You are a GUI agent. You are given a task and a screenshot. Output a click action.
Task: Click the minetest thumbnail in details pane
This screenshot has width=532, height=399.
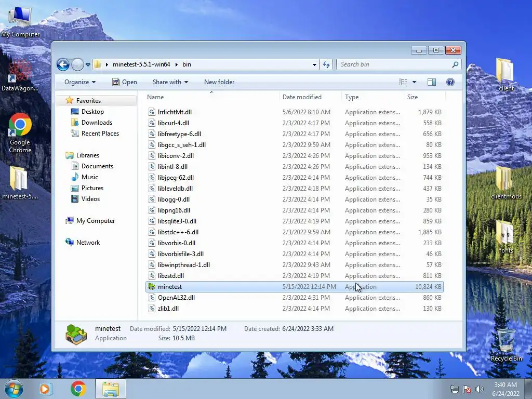[x=76, y=334]
